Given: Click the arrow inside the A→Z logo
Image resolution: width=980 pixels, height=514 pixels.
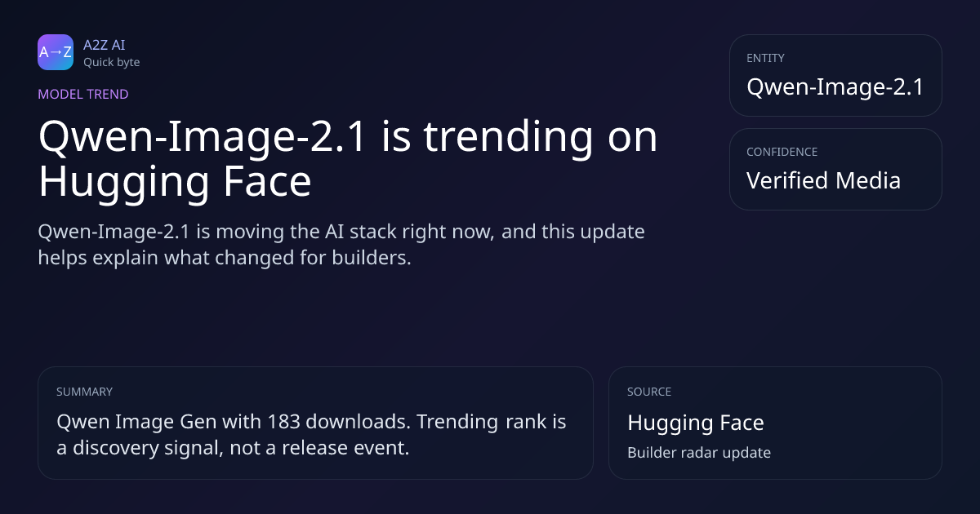Looking at the screenshot, I should pyautogui.click(x=56, y=52).
